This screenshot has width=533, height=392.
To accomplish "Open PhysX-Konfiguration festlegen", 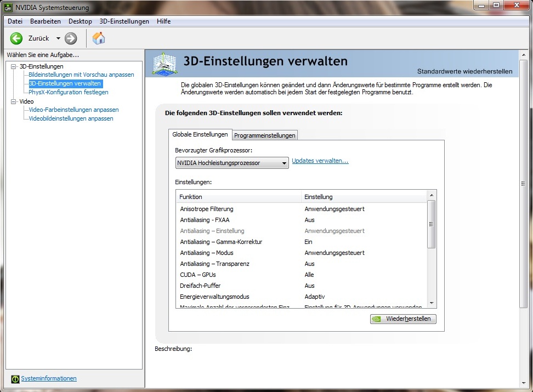I will coord(69,92).
